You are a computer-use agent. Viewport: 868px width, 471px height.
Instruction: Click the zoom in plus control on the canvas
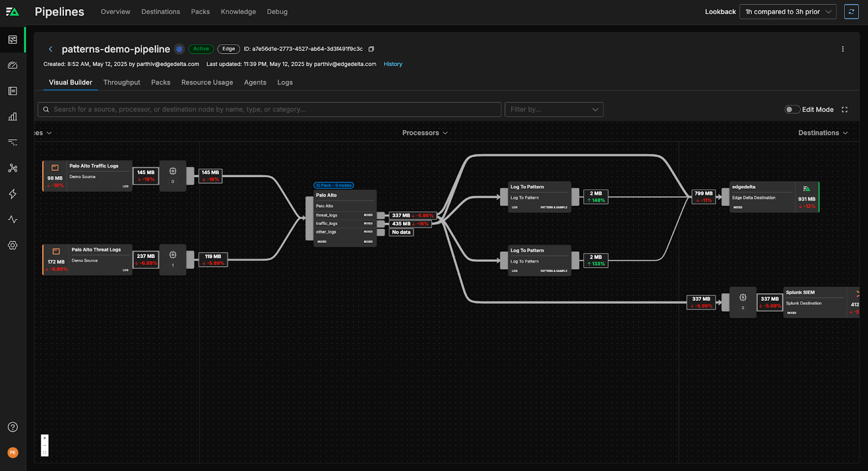pyautogui.click(x=44, y=438)
